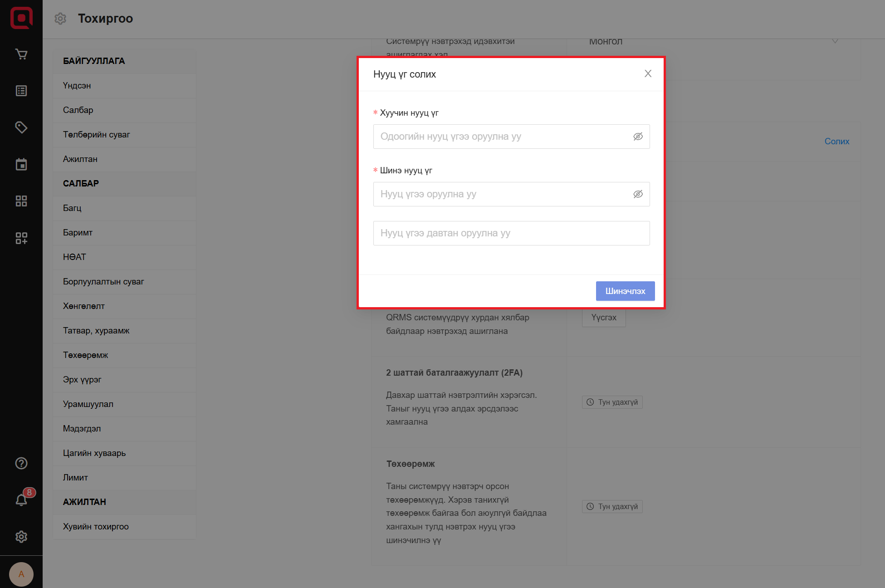
Task: Click the Солих link
Action: click(836, 142)
